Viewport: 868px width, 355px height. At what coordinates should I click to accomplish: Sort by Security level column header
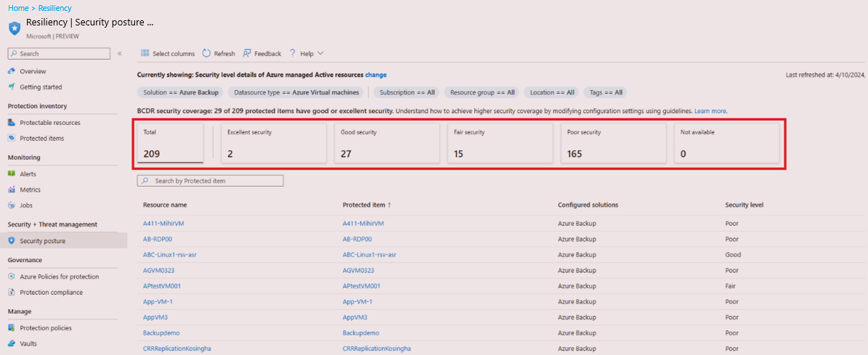click(x=745, y=205)
